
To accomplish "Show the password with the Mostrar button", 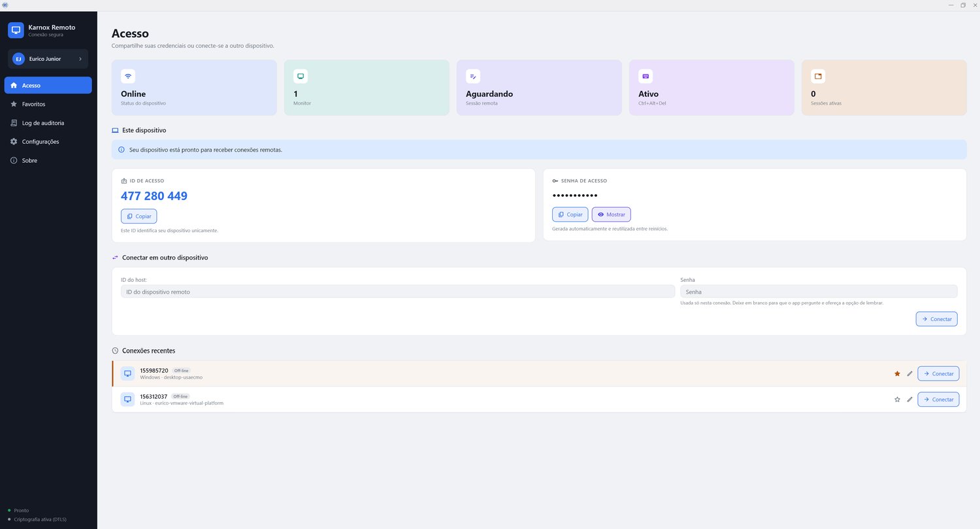I will pyautogui.click(x=612, y=214).
